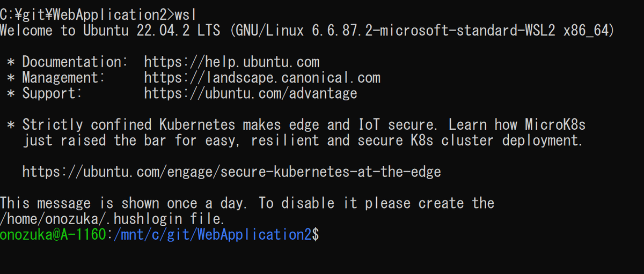Image resolution: width=644 pixels, height=274 pixels.
Task: Open the https://help.ubuntu.com documentation URL
Action: point(232,62)
